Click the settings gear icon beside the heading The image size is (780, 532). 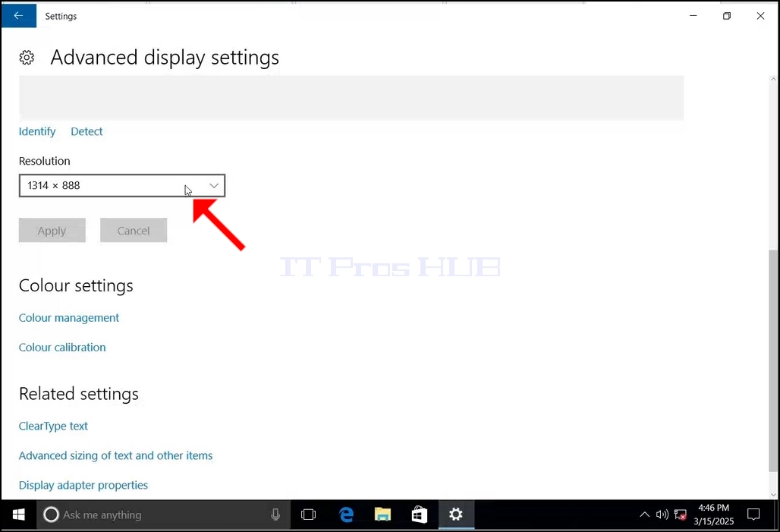click(27, 58)
